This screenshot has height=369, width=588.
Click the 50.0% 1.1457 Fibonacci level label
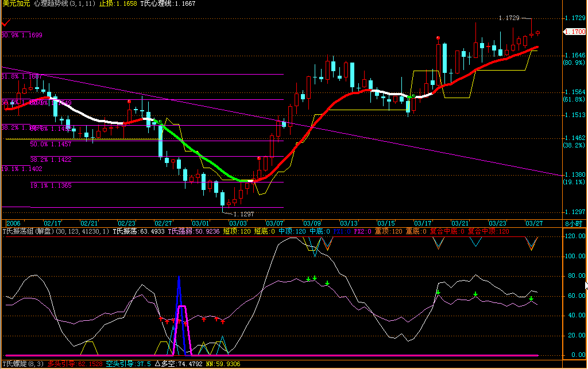pos(51,145)
